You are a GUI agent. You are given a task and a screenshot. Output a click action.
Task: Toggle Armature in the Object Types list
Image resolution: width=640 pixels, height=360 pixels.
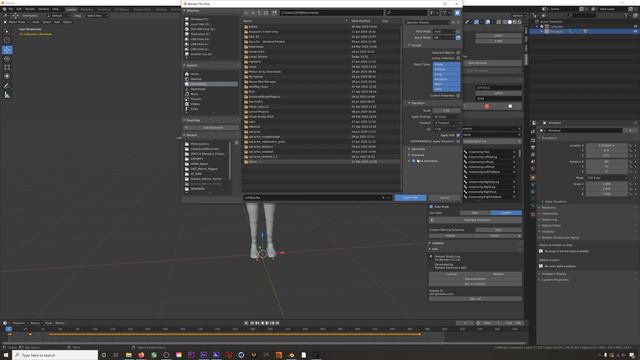tap(447, 79)
